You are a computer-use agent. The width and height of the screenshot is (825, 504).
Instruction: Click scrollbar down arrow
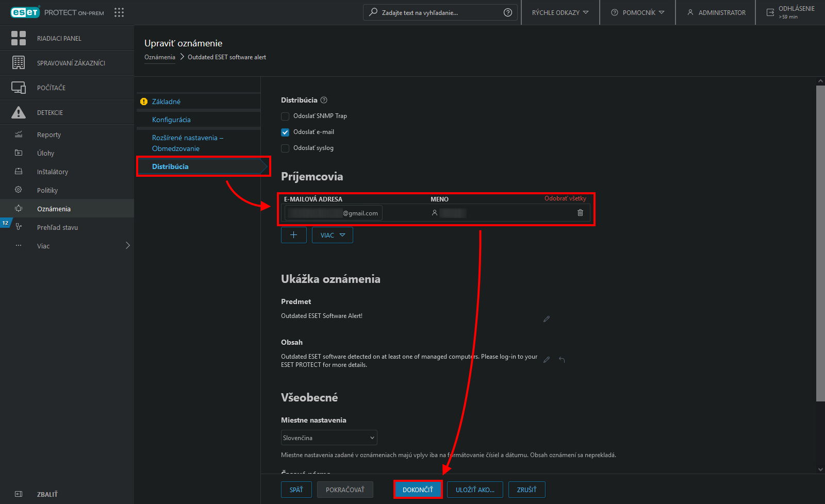tap(820, 469)
